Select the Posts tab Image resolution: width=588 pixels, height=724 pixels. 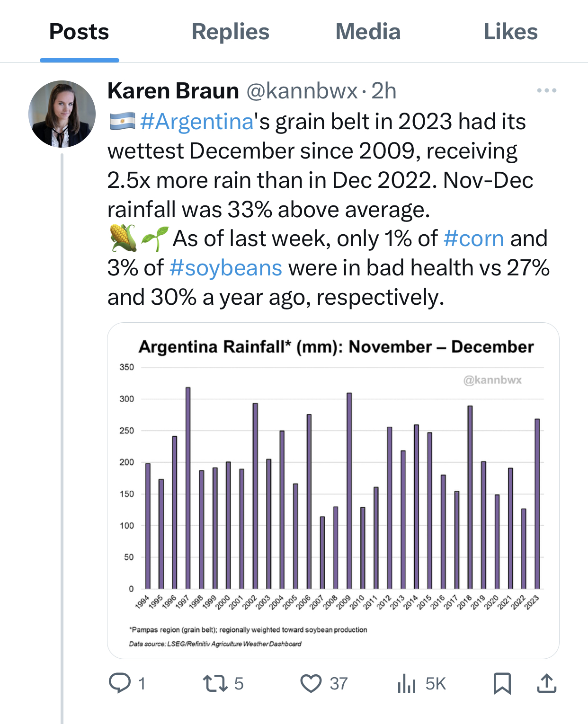(79, 32)
